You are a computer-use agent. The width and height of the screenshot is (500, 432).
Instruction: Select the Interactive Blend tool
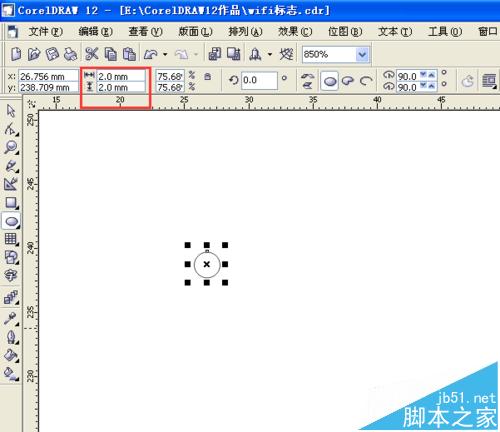point(11,297)
